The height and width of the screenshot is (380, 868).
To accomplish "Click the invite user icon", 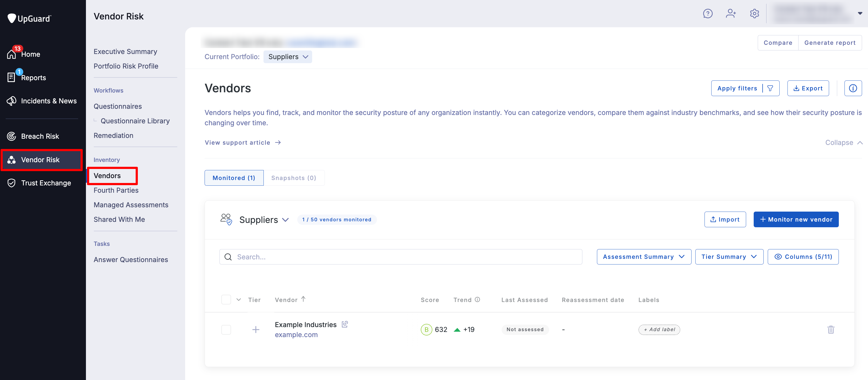I will [730, 13].
